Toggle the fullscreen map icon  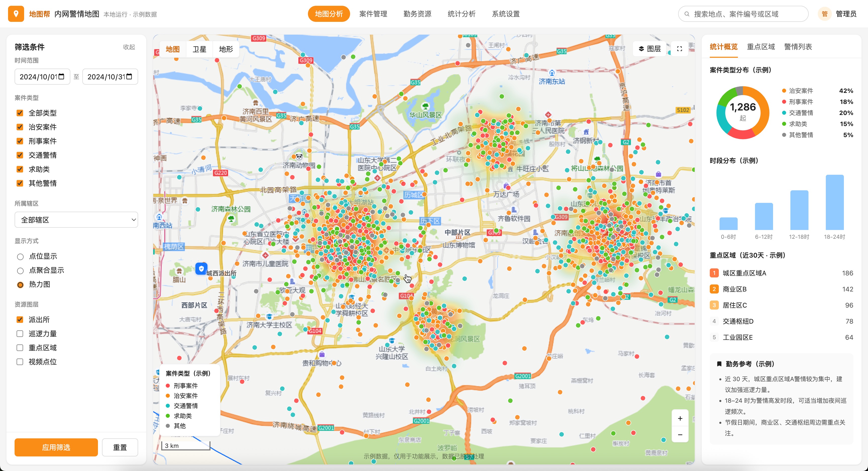pyautogui.click(x=679, y=49)
